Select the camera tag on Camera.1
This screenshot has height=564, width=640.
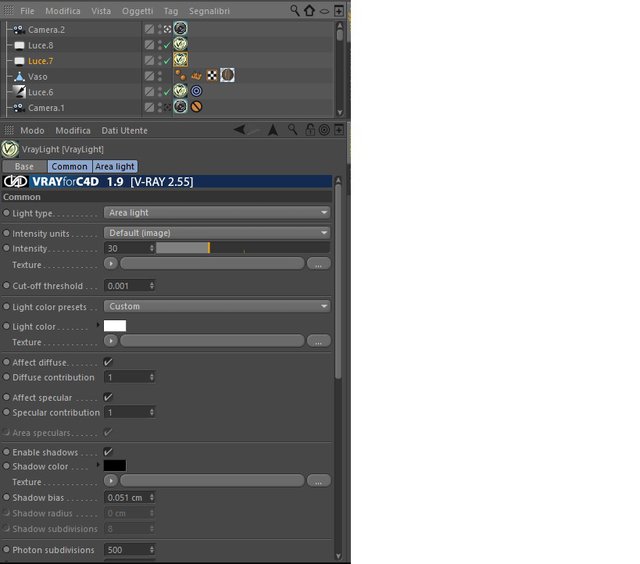click(x=180, y=107)
